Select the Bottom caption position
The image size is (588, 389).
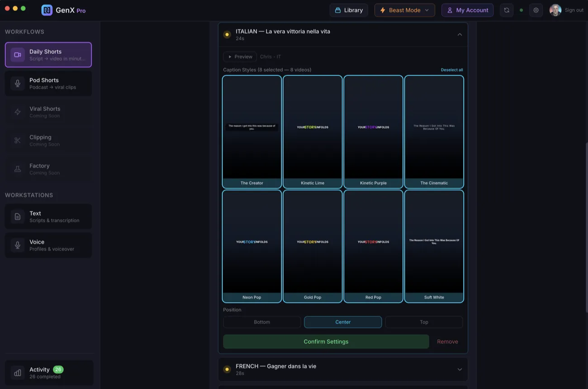(x=262, y=322)
